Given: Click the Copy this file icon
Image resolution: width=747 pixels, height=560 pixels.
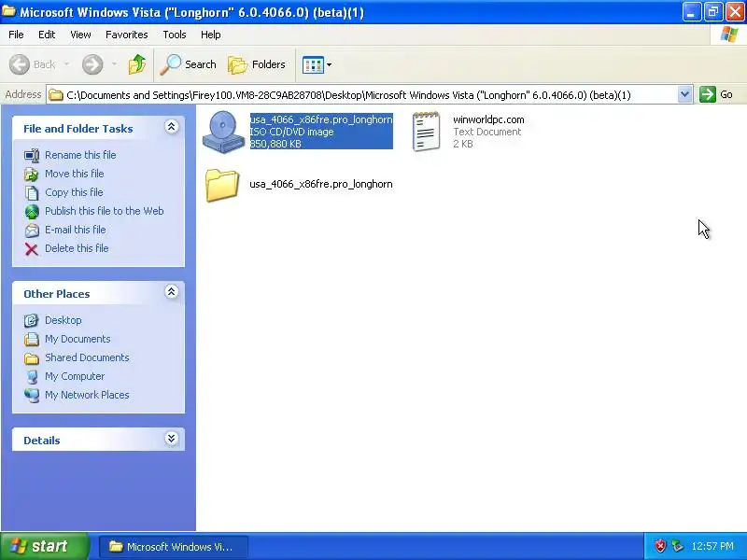Looking at the screenshot, I should pyautogui.click(x=32, y=193).
